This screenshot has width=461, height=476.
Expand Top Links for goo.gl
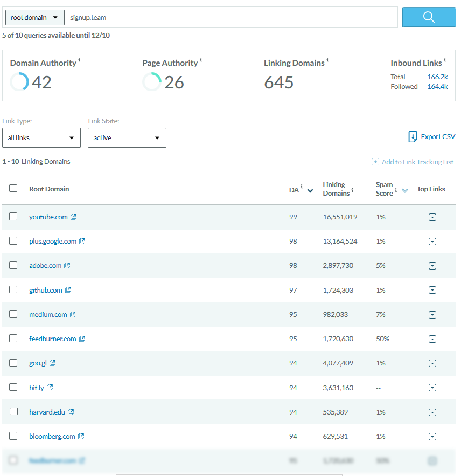(x=432, y=363)
